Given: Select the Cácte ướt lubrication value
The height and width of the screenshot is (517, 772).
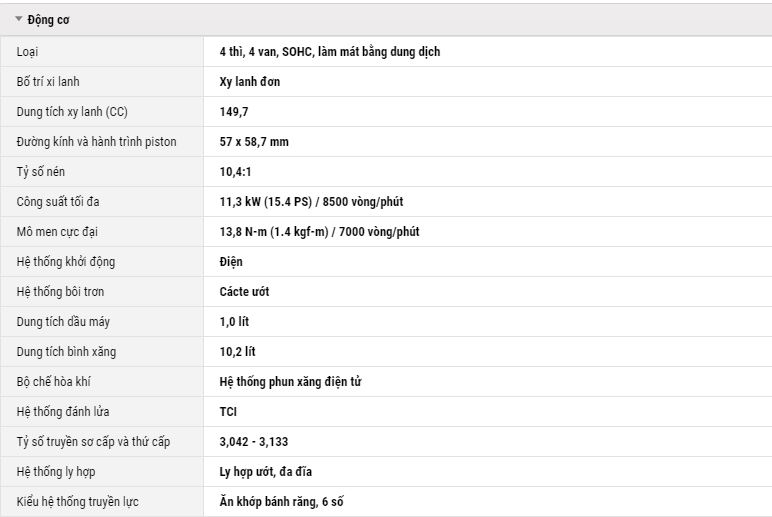Looking at the screenshot, I should tap(244, 292).
